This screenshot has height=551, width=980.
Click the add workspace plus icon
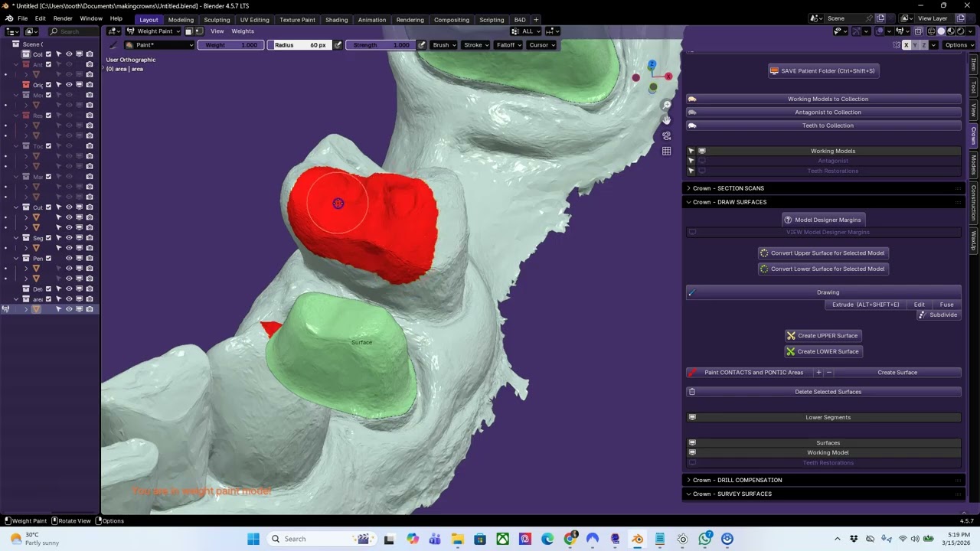[x=536, y=19]
